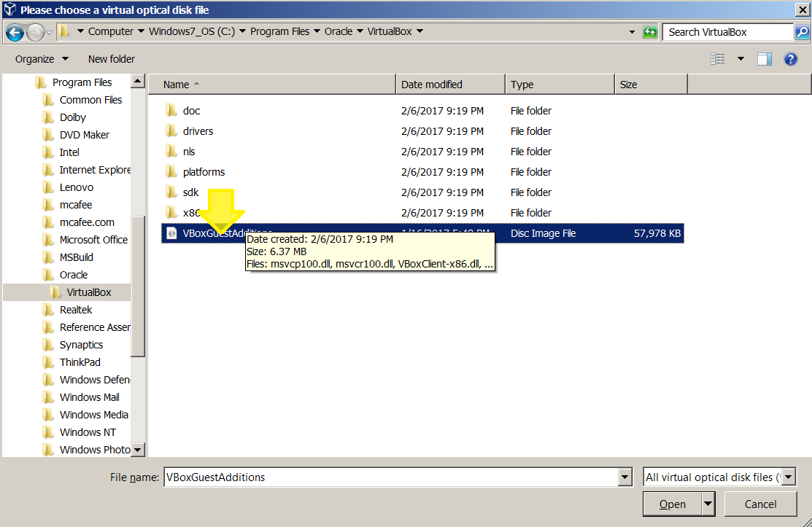Click the VBoxGuestAdditions disc image icon
This screenshot has width=812, height=527.
pyautogui.click(x=171, y=233)
